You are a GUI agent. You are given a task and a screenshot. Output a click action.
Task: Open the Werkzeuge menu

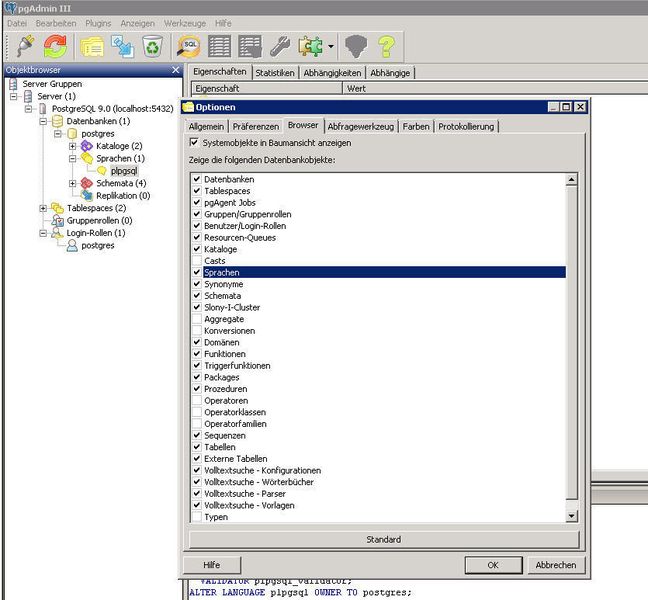click(x=185, y=24)
